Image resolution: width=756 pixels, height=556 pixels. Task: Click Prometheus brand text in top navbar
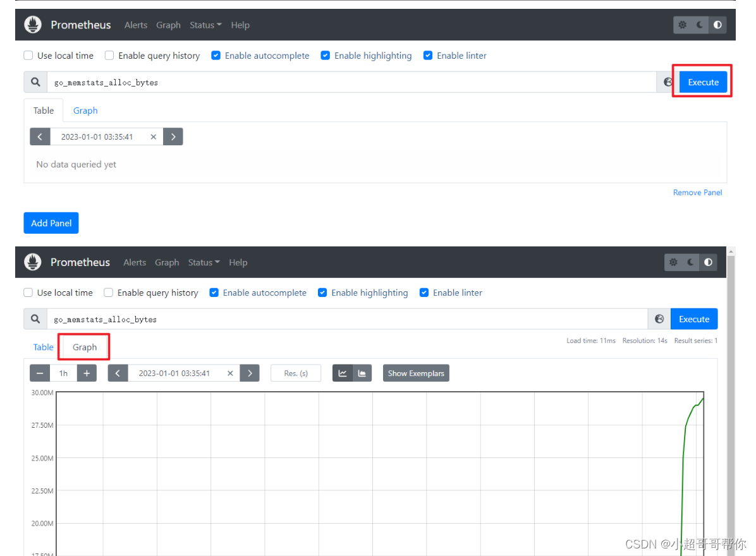click(x=81, y=25)
